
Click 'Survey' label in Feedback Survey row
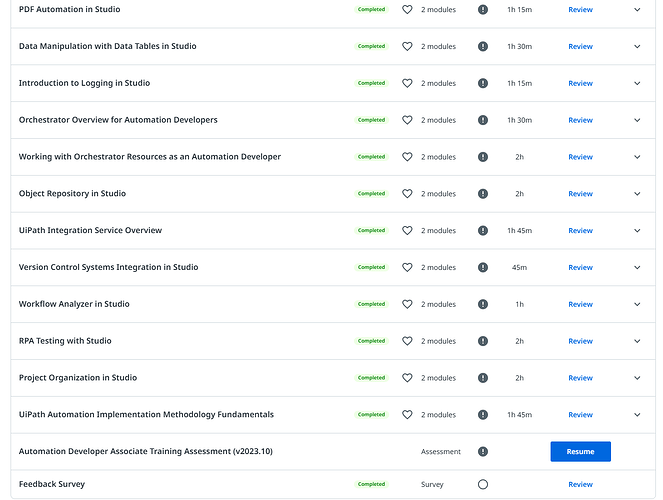(432, 484)
